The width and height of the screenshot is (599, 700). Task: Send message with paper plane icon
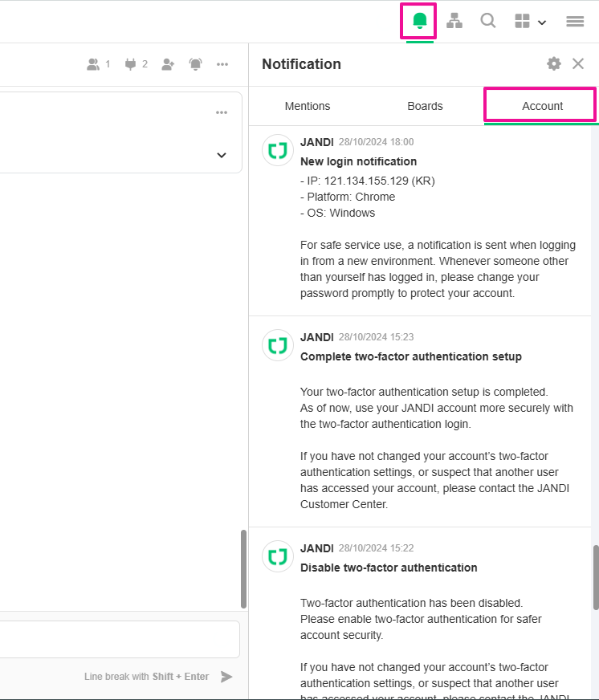(226, 677)
